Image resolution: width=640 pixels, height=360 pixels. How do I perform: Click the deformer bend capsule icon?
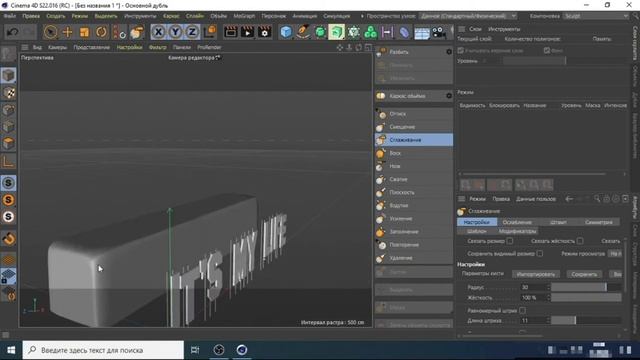click(404, 32)
